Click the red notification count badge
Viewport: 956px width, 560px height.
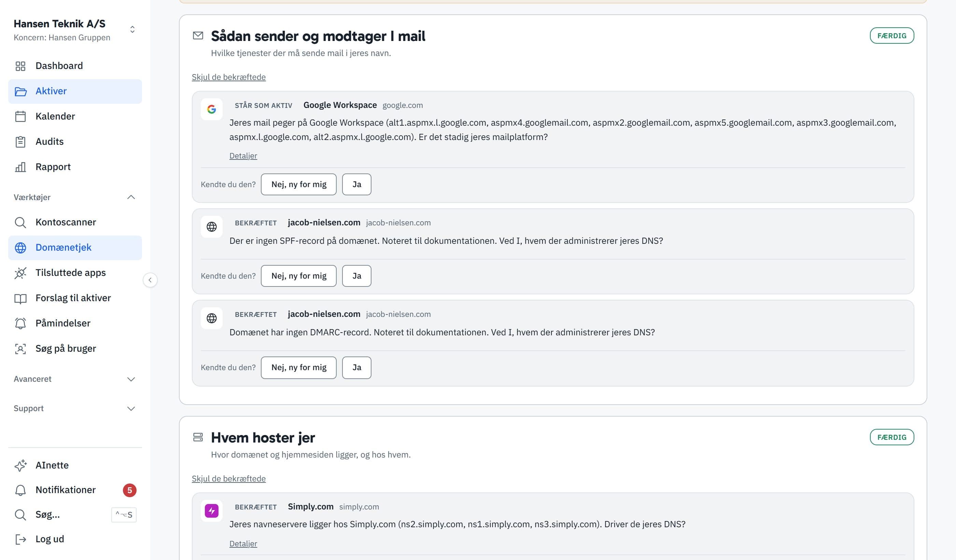129,491
